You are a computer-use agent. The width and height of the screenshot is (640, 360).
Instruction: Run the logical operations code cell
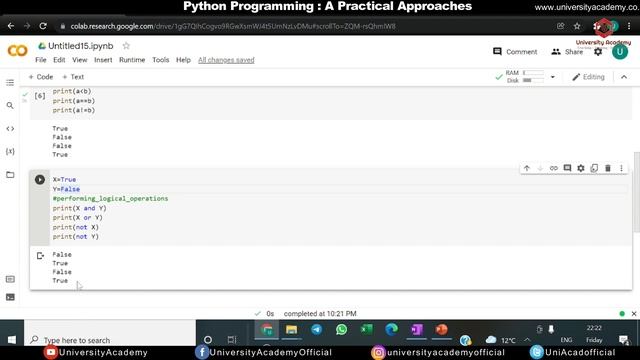pyautogui.click(x=40, y=180)
